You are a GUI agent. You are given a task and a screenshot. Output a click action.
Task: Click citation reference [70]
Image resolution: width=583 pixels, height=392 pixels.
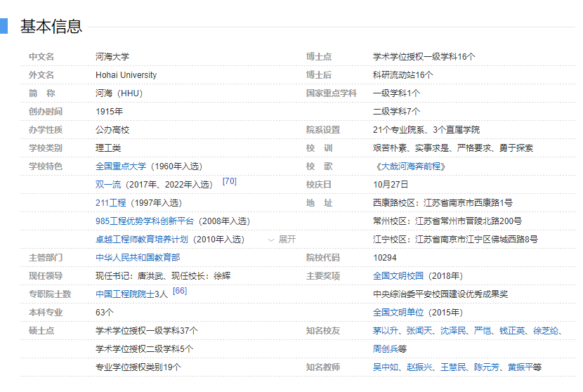click(x=229, y=181)
